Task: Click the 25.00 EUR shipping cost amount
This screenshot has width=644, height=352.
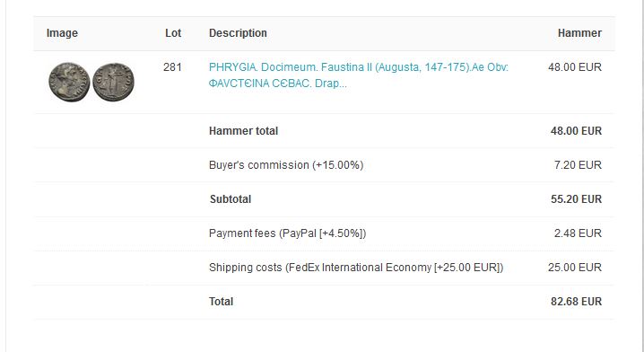Action: click(575, 268)
